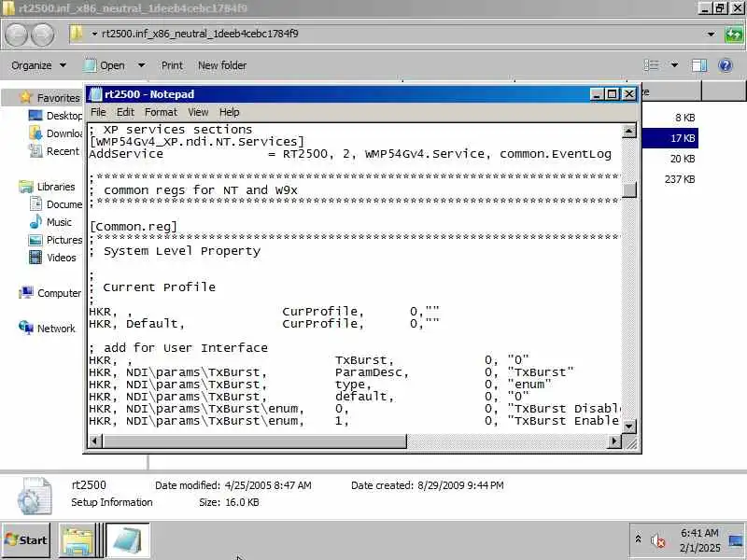Click Notepad vertical scrollbar down arrow
747x560 pixels.
[x=628, y=427]
